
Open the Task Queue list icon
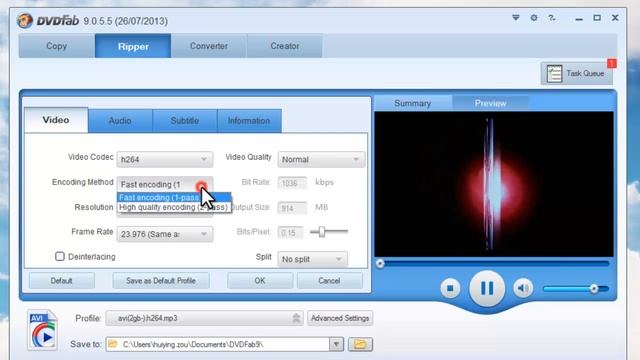click(x=554, y=74)
